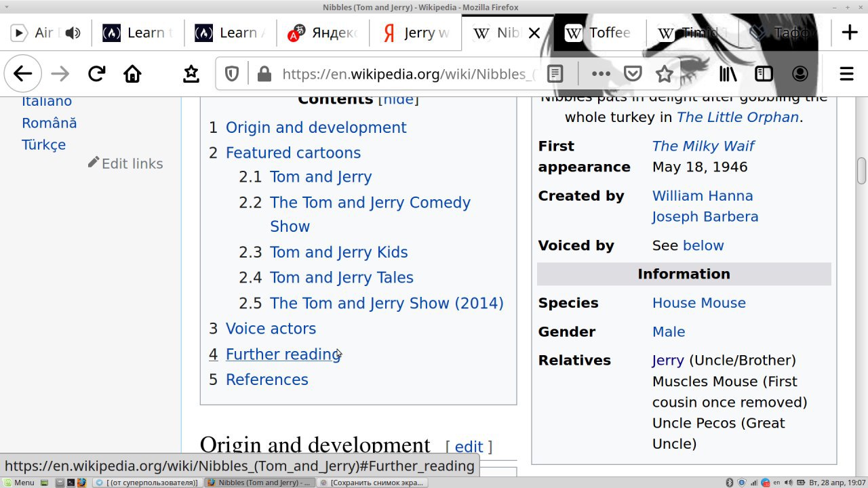
Task: Switch to суперпользователя window in taskbar
Action: point(147,483)
